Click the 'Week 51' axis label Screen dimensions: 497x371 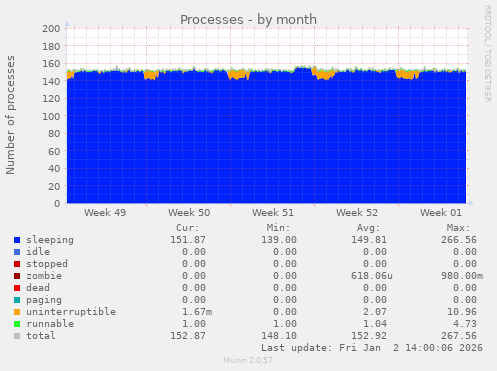(x=273, y=213)
